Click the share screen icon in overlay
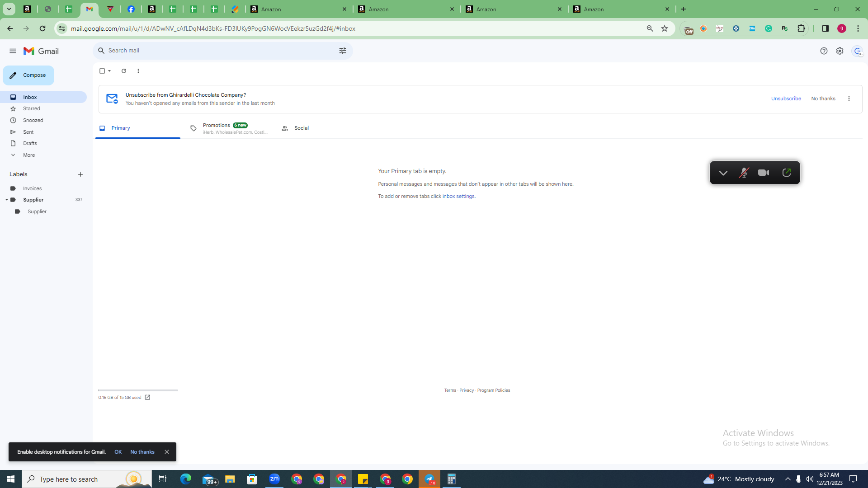The width and height of the screenshot is (868, 488). coord(787,173)
